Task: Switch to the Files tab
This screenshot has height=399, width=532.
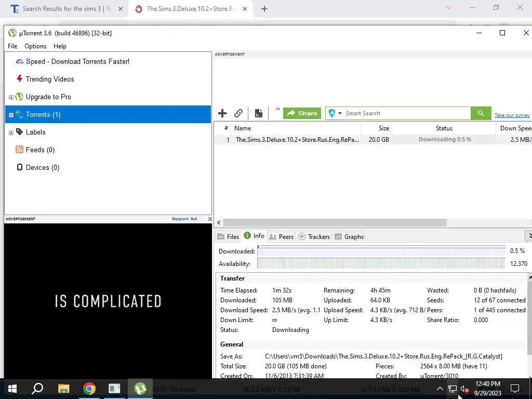Action: click(x=229, y=236)
